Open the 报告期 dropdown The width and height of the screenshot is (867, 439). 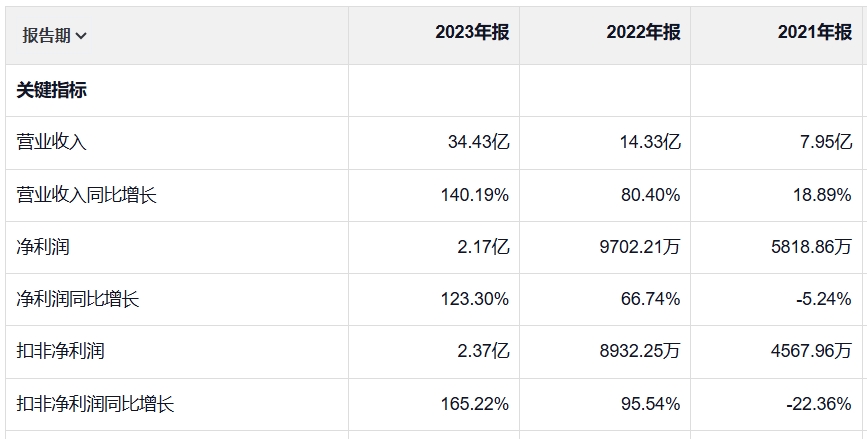(55, 36)
